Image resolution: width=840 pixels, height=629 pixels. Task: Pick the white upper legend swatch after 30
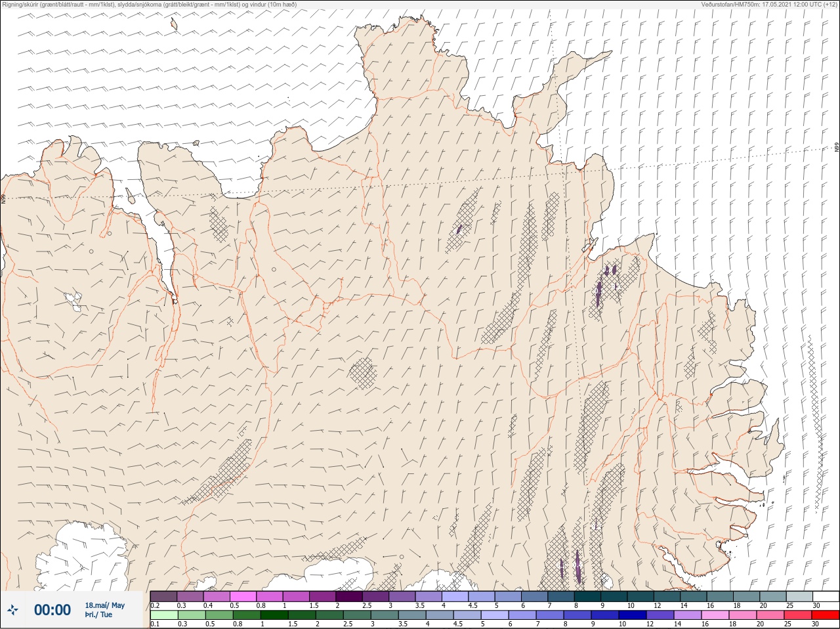(826, 596)
